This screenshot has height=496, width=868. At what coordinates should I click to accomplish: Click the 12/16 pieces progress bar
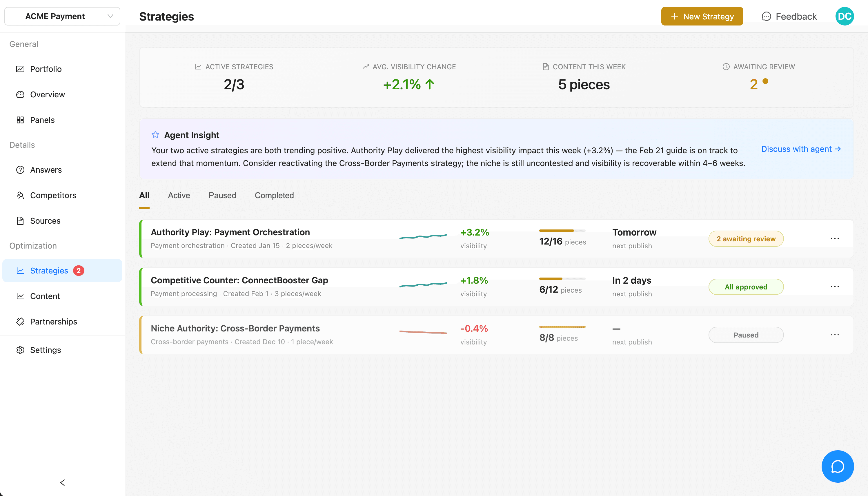pos(562,231)
